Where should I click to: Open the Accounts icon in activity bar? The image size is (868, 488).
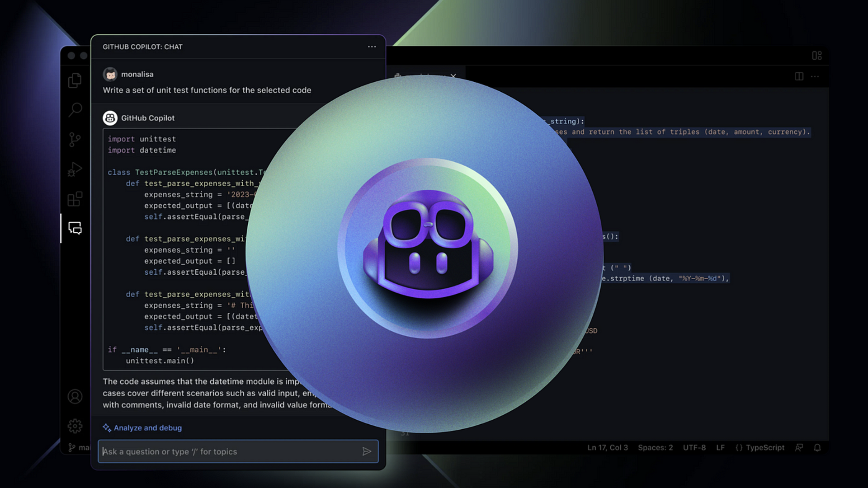tap(75, 397)
